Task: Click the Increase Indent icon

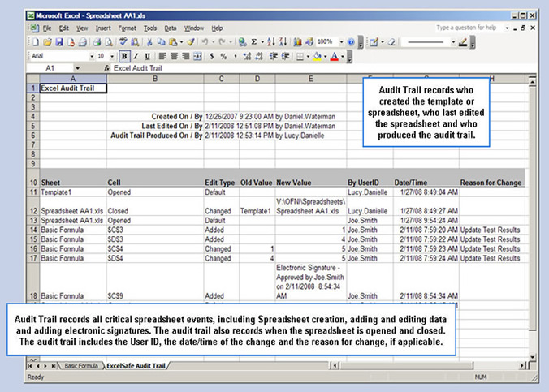Action: [285, 56]
